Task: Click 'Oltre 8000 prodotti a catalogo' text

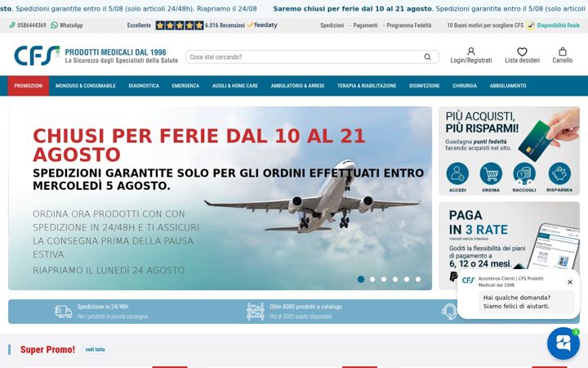Action: click(305, 307)
